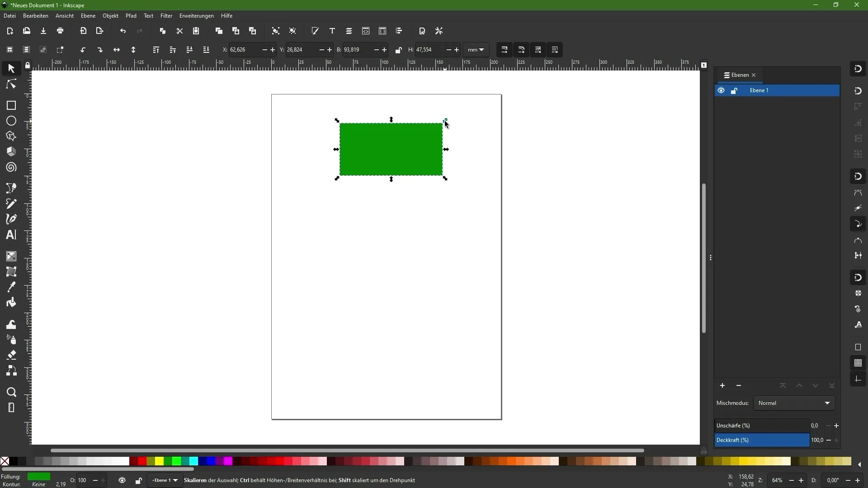The height and width of the screenshot is (488, 868).
Task: Increase the width B value
Action: point(385,50)
